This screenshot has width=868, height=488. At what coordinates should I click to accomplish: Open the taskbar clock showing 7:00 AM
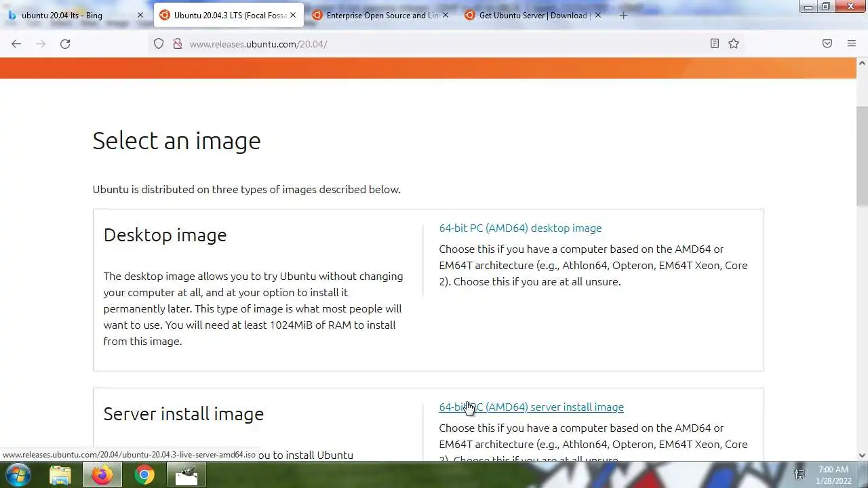click(833, 475)
